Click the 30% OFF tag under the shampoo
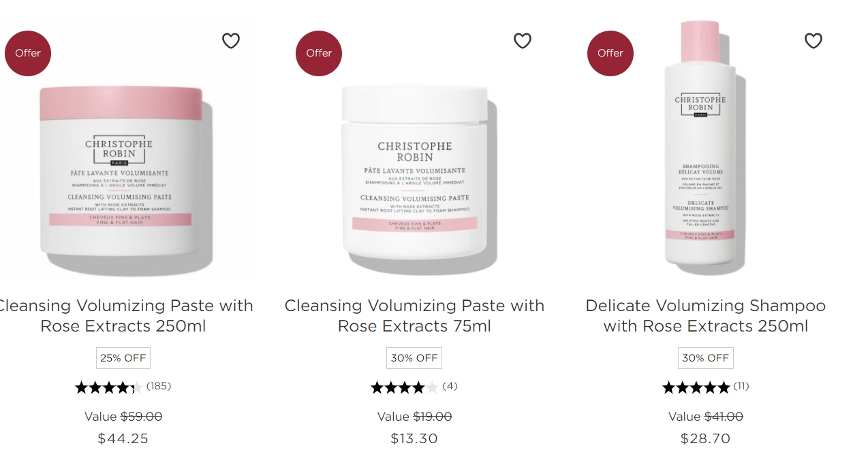 click(x=706, y=358)
